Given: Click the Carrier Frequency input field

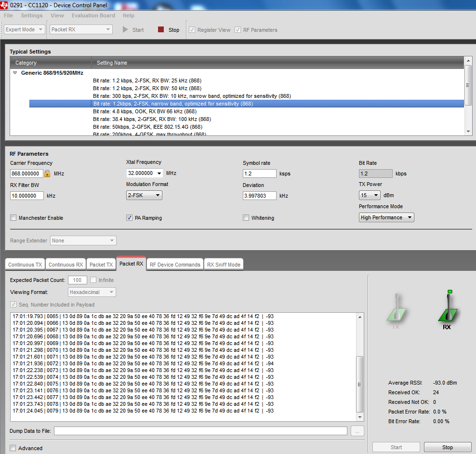Looking at the screenshot, I should [x=26, y=174].
